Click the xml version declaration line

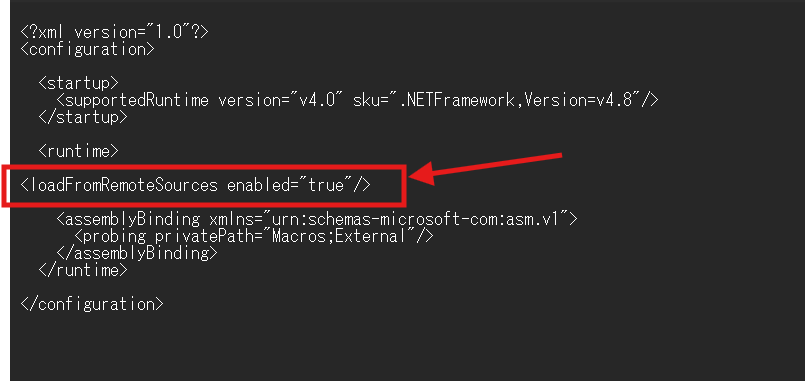(x=114, y=32)
